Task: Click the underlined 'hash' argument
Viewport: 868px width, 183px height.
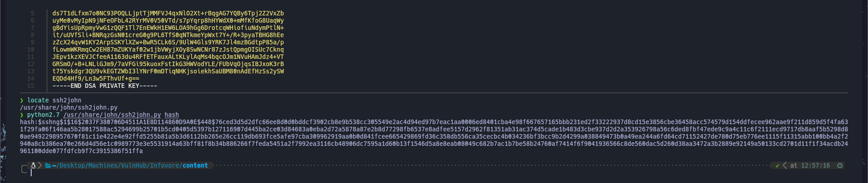Action: [x=172, y=115]
